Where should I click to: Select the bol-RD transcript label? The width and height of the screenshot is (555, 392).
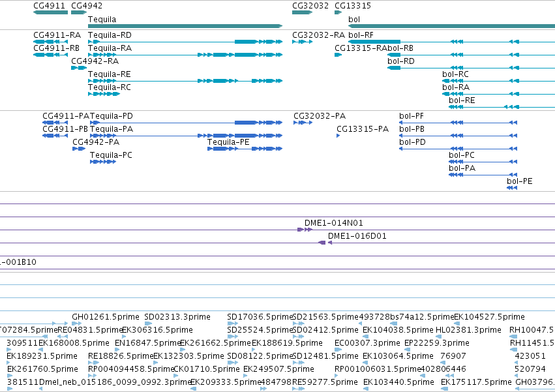pyautogui.click(x=401, y=61)
